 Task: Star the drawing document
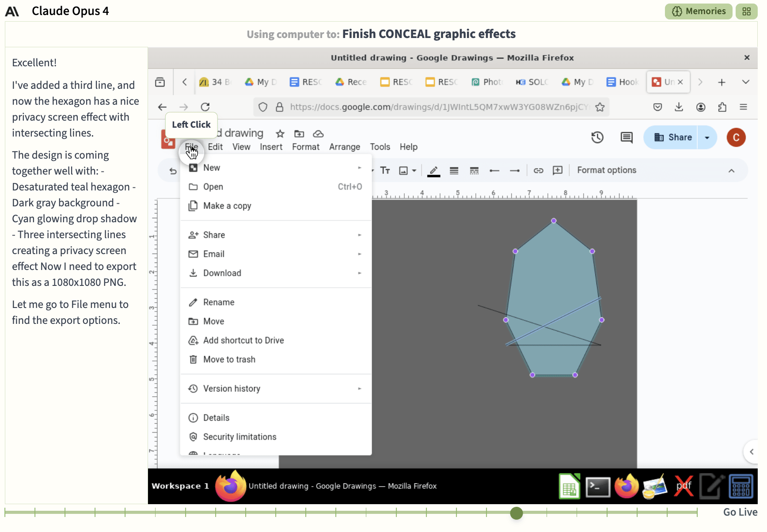coord(280,134)
